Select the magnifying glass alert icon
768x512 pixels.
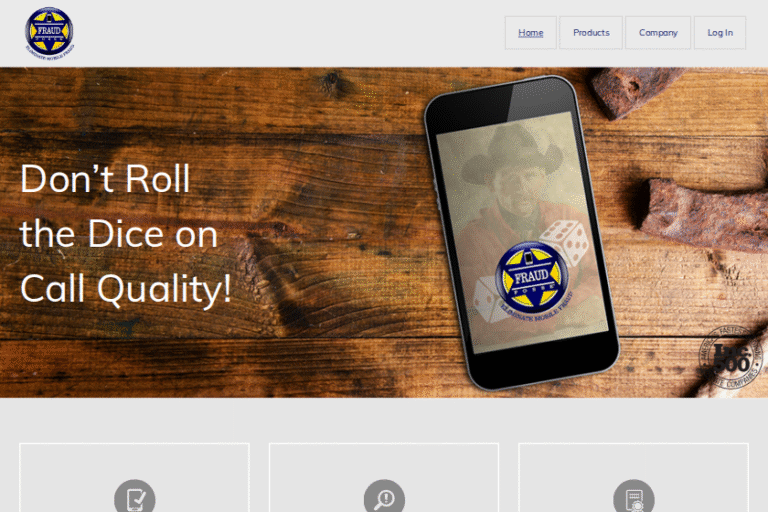point(384,497)
